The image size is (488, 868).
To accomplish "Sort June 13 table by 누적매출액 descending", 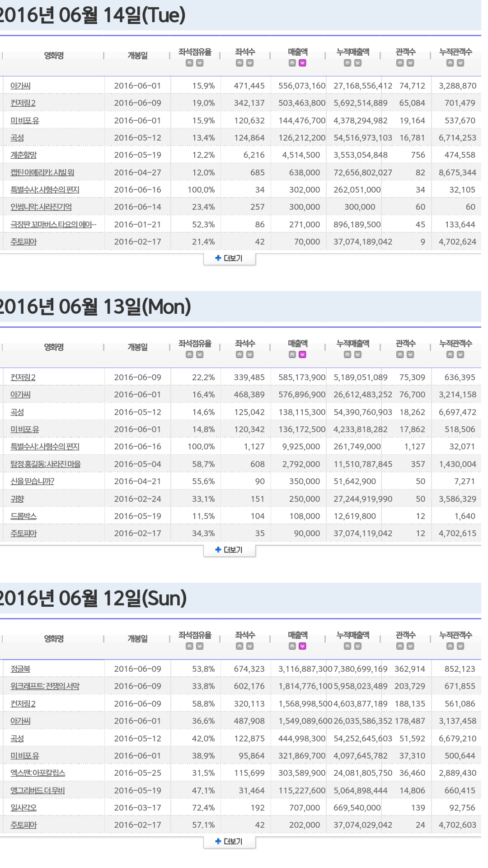I will click(358, 355).
